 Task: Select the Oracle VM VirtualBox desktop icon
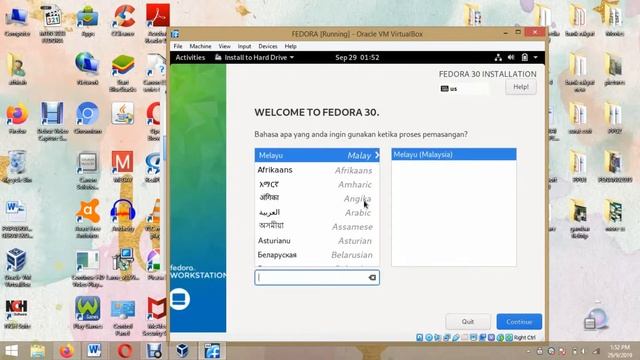coord(17,268)
